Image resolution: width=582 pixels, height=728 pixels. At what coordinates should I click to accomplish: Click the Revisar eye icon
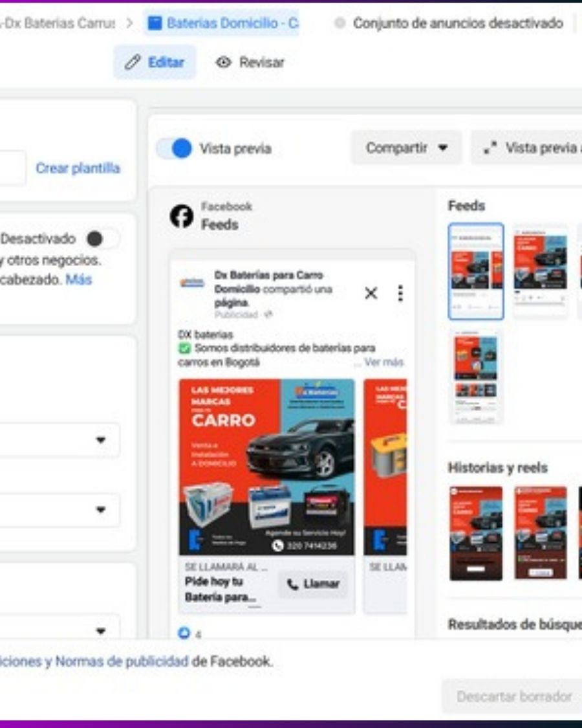pyautogui.click(x=223, y=62)
